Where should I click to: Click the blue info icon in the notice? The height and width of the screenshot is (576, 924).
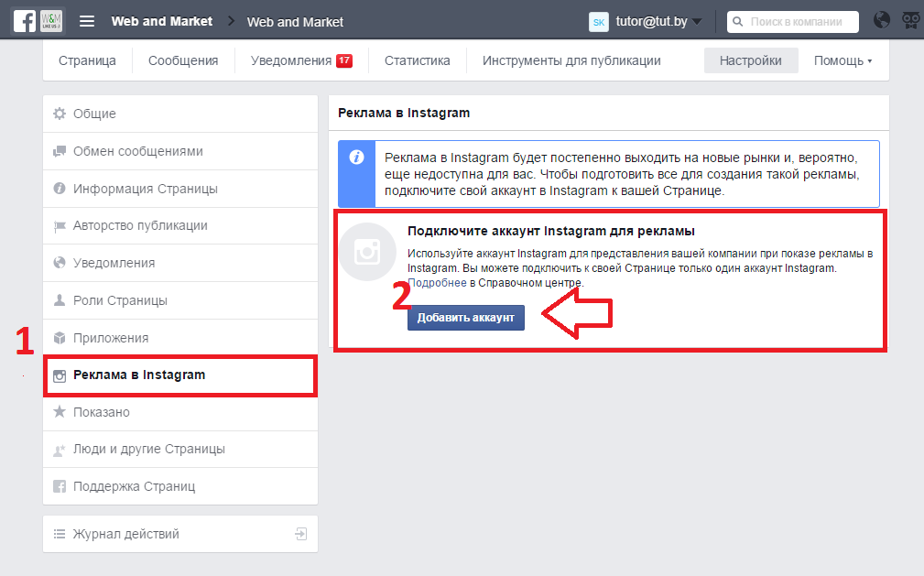coord(356,158)
